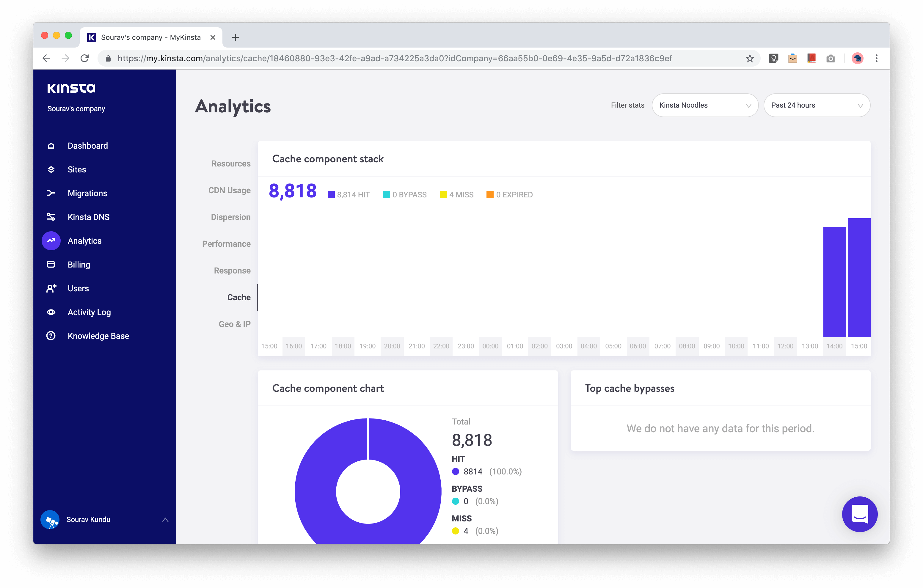Click the Activity Log eye icon
This screenshot has height=588, width=923.
[x=51, y=312]
